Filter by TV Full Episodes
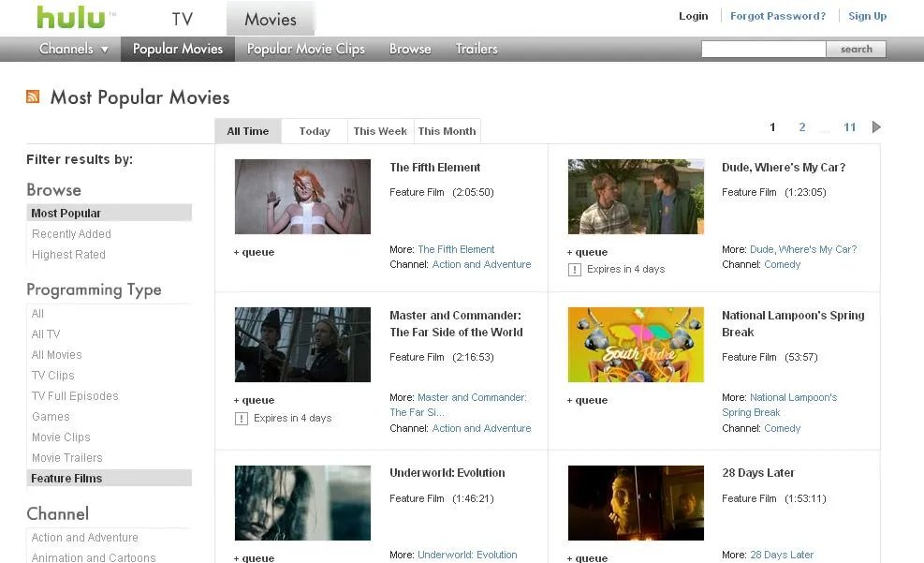The width and height of the screenshot is (924, 563). click(75, 396)
